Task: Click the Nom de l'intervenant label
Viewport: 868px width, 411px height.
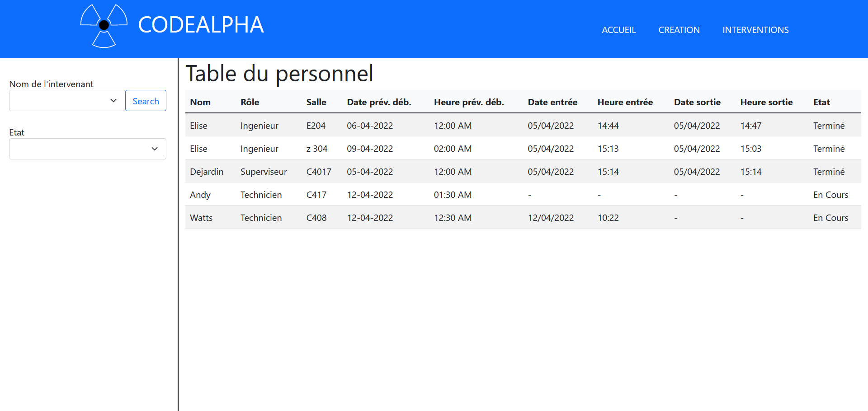Action: click(x=51, y=84)
